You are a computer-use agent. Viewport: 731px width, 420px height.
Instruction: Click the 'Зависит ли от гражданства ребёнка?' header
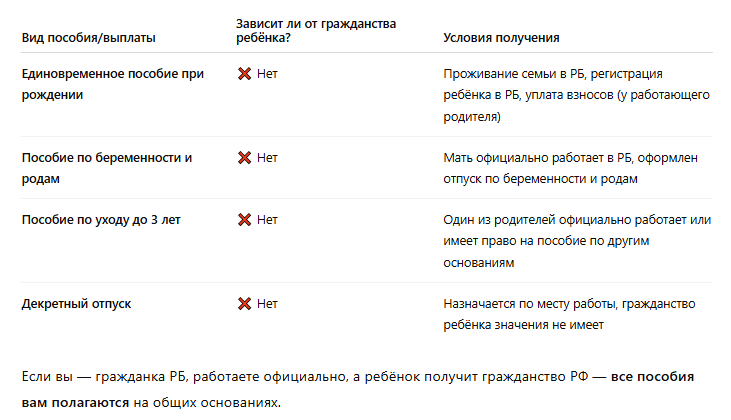click(304, 30)
